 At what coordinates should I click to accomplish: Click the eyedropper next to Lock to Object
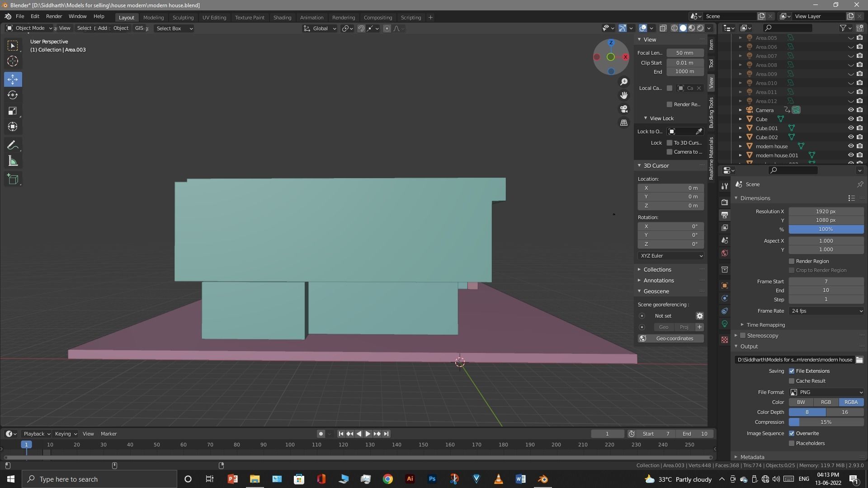699,131
